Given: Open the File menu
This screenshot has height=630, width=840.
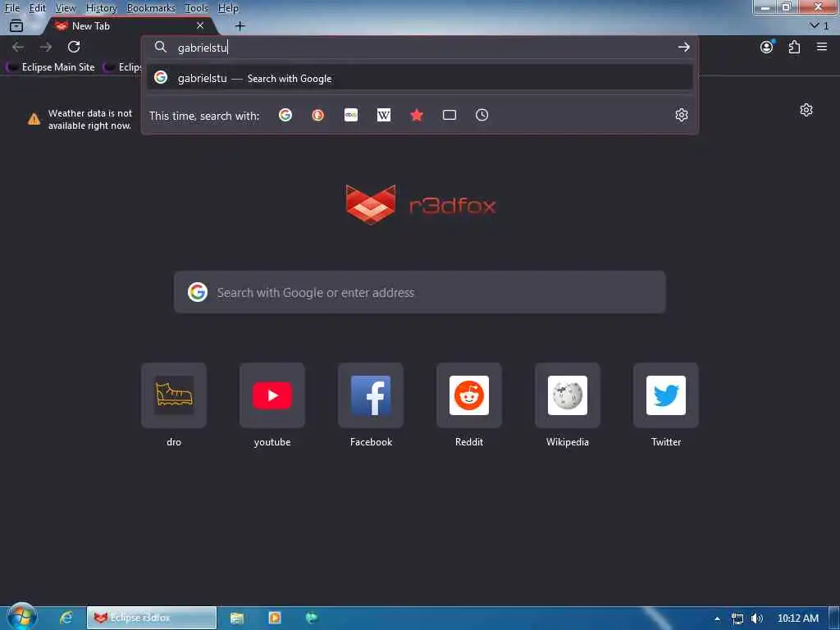Looking at the screenshot, I should pos(11,8).
